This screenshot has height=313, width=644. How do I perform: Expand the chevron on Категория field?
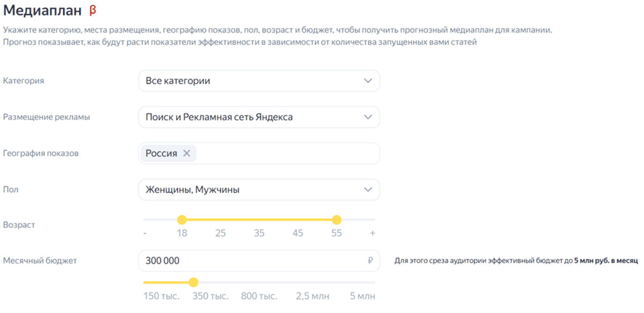coord(368,81)
